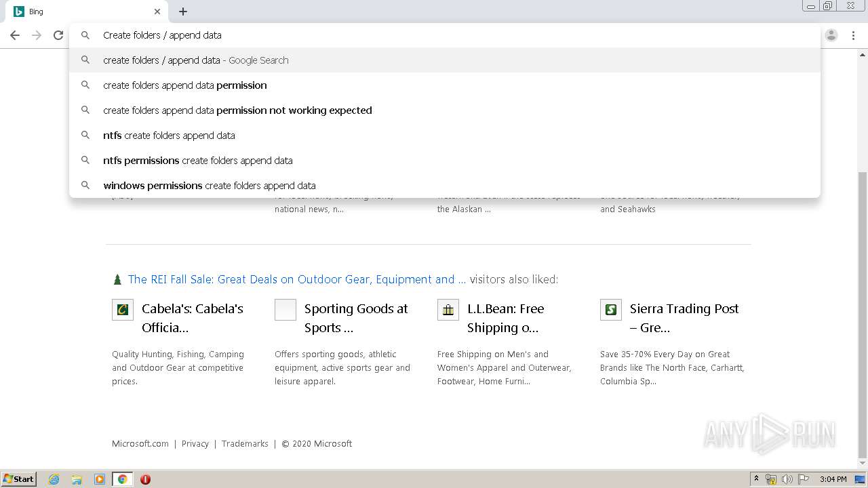Screen dimensions: 868x488
Task: Select suggestion "create folders append data permission"
Action: coord(184,85)
